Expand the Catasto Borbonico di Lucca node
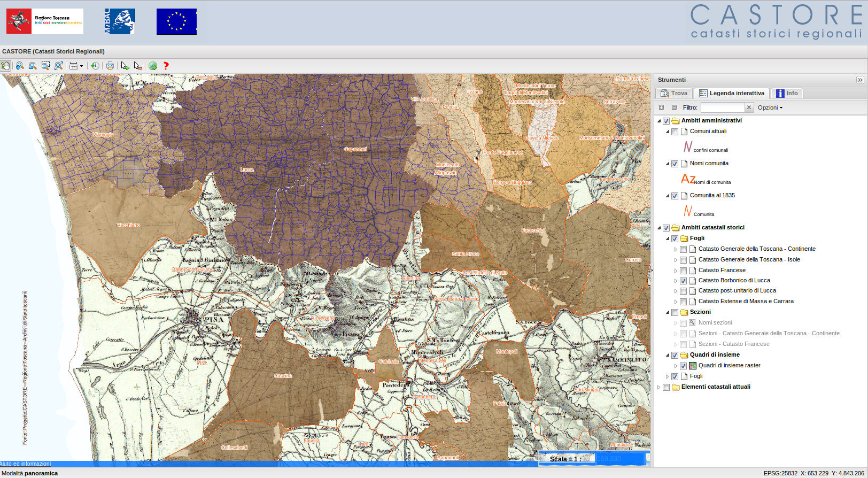868x478 pixels. pos(676,281)
